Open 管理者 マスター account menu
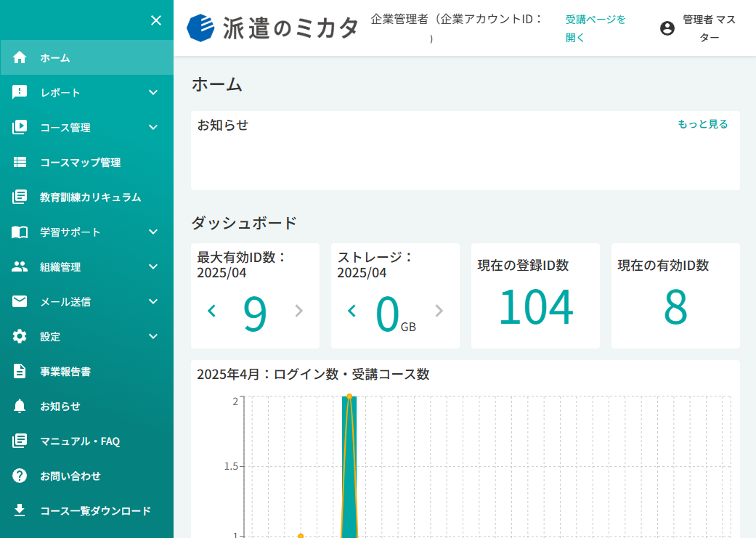Image resolution: width=756 pixels, height=538 pixels. (698, 28)
